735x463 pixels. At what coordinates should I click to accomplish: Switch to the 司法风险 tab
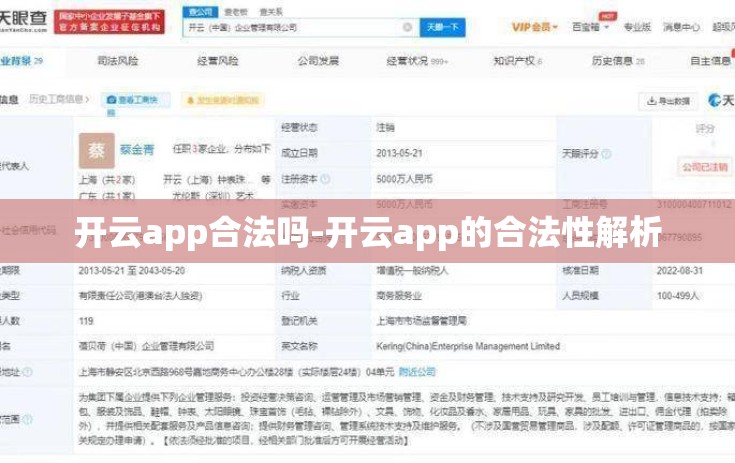118,61
